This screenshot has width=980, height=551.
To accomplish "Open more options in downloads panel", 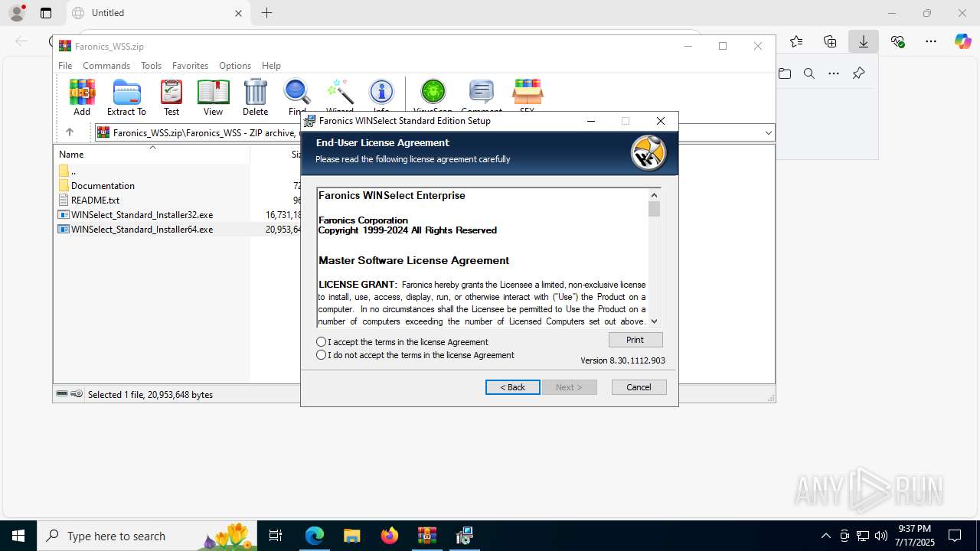I will [x=834, y=73].
